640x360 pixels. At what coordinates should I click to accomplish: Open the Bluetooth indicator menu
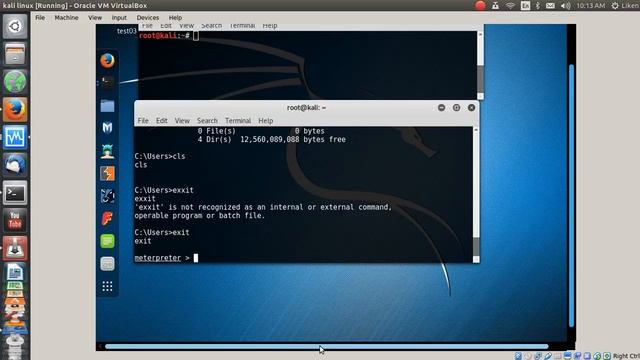(x=538, y=6)
